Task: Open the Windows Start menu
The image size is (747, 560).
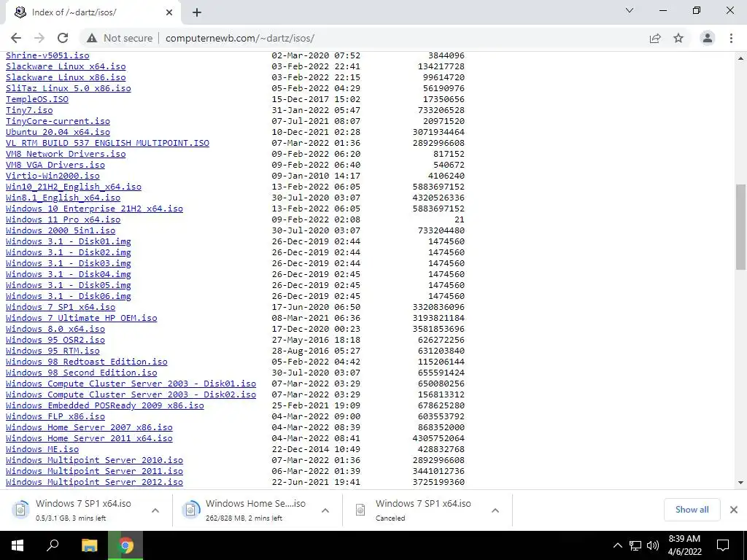Action: pyautogui.click(x=18, y=545)
